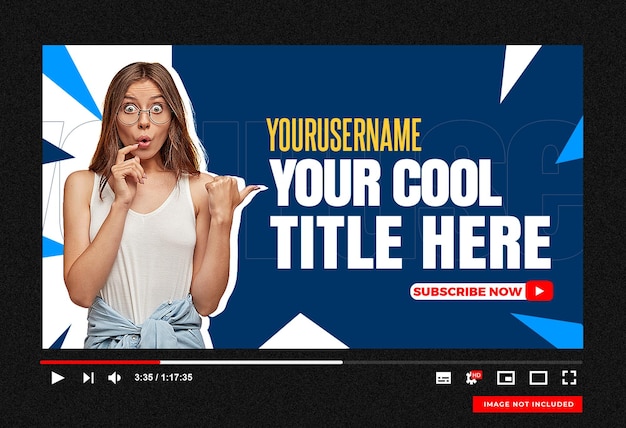Image resolution: width=626 pixels, height=428 pixels.
Task: Click the red YouTube play logo
Action: tap(539, 291)
